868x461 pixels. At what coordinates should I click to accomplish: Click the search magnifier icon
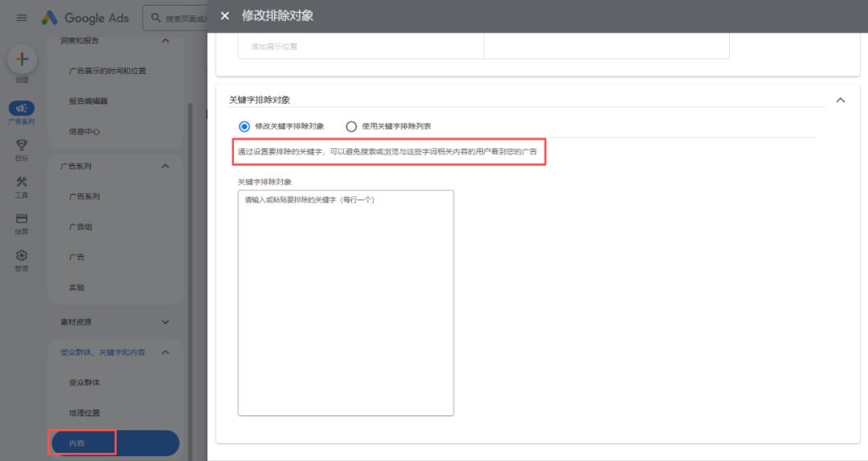pos(156,18)
